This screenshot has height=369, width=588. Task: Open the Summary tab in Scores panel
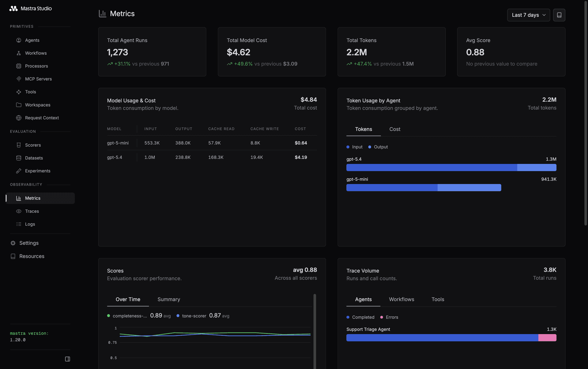click(x=169, y=299)
